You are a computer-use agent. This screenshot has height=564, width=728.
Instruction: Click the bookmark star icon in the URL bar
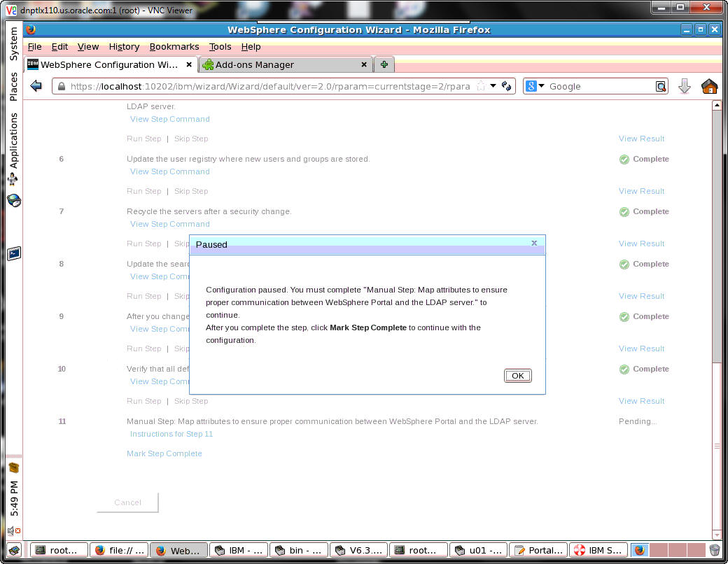tap(481, 86)
